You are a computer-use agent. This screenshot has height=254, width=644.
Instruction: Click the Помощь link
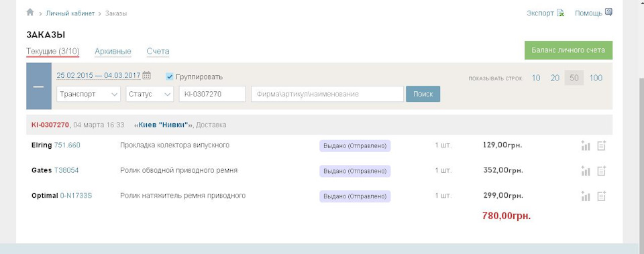click(588, 13)
